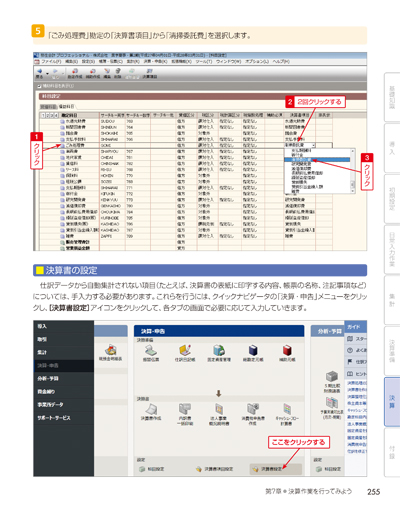Click 科目設定 under the 決算・申告 panel

(152, 469)
